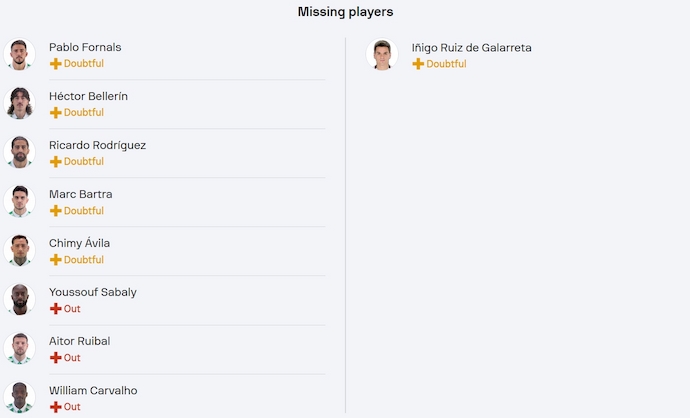Click Chimy Ávila's yellow doubtful cross icon
The height and width of the screenshot is (418, 690).
pyautogui.click(x=55, y=260)
